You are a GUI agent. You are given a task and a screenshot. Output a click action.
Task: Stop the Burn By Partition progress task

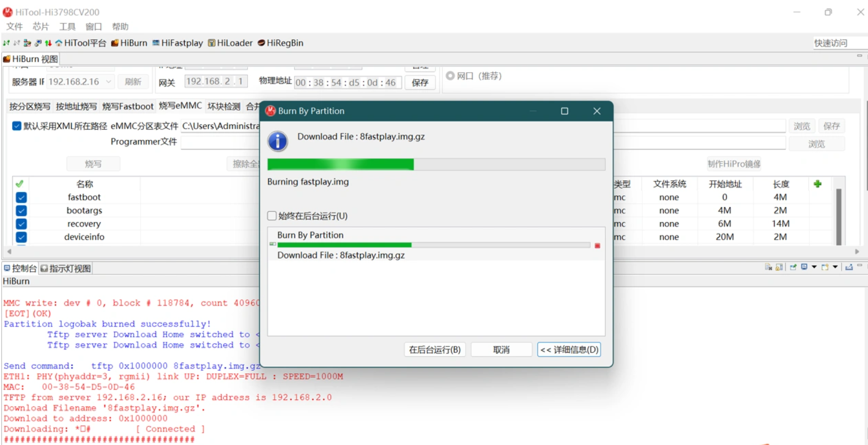[597, 245]
